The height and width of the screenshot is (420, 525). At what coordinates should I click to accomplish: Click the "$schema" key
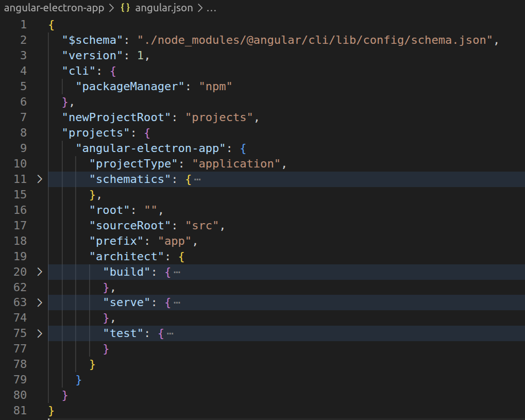tap(92, 40)
